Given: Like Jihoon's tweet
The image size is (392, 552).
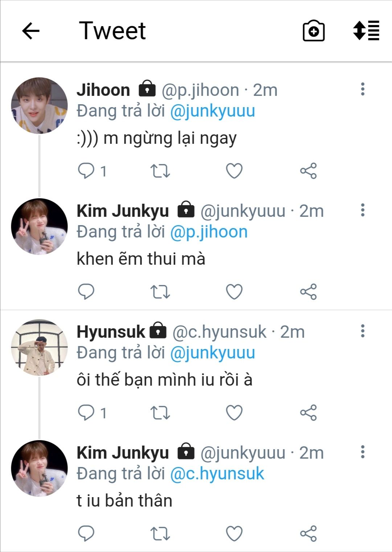Looking at the screenshot, I should click(x=234, y=171).
